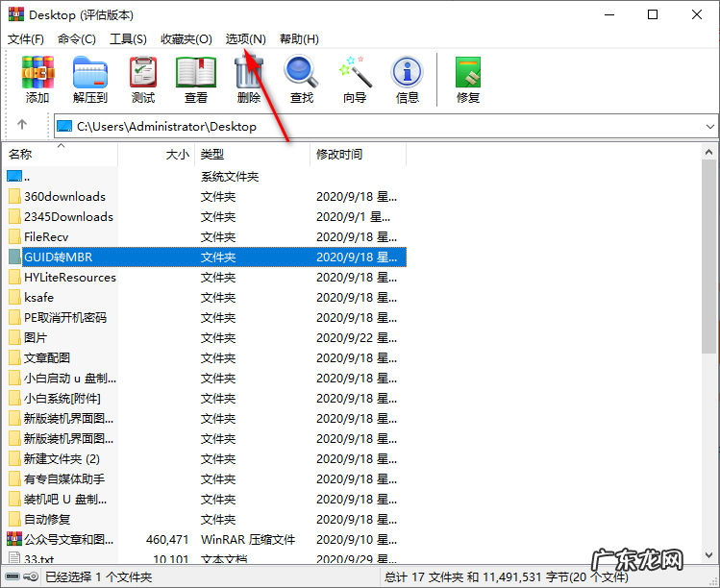Click the desktop icon in the address bar

pos(64,126)
